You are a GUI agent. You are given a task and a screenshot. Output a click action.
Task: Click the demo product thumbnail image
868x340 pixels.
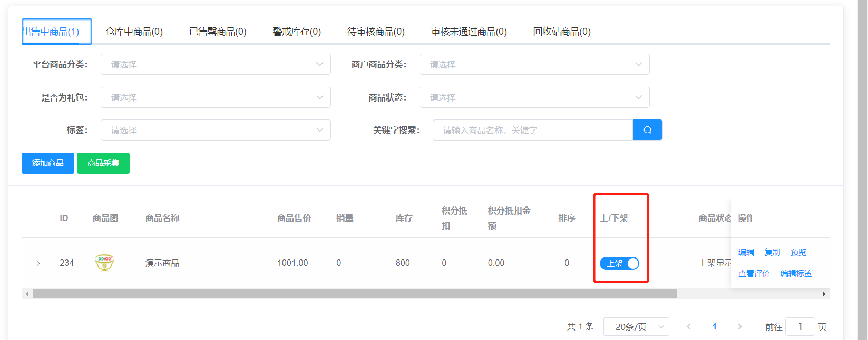[x=104, y=262]
